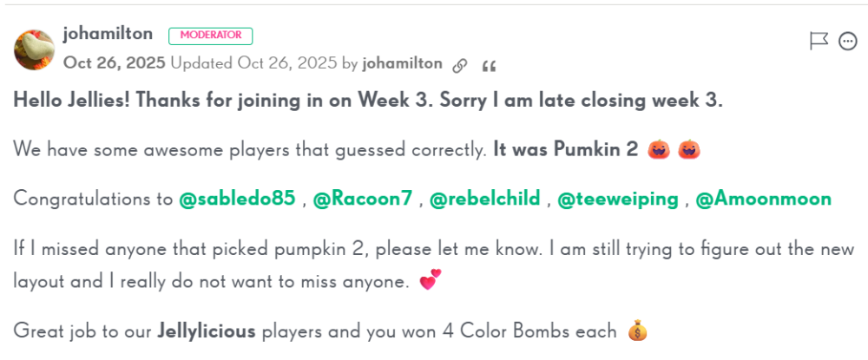
Task: Select the @rebelchild mention
Action: pos(485,199)
